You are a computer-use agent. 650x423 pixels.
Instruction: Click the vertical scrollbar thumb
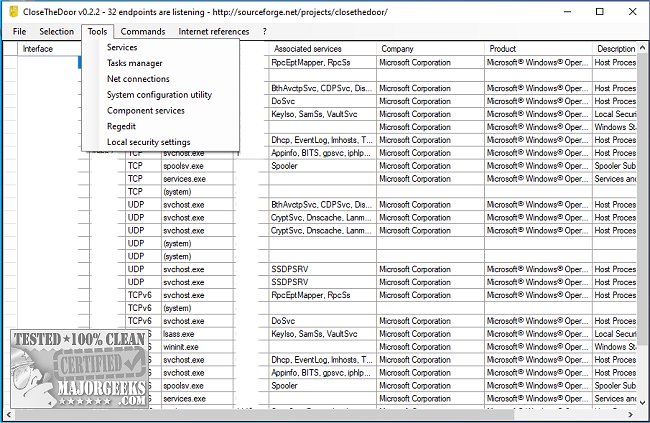pyautogui.click(x=643, y=198)
